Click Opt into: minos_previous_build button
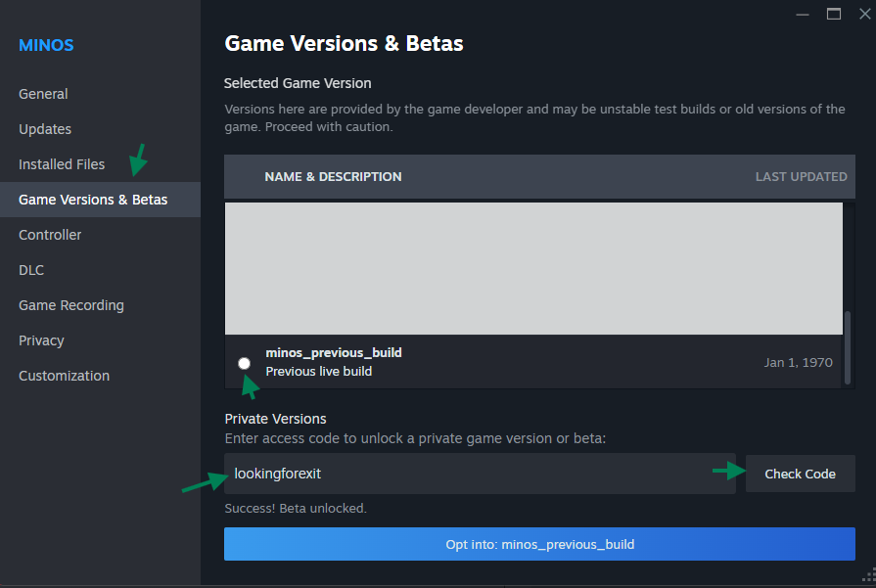 pos(539,544)
